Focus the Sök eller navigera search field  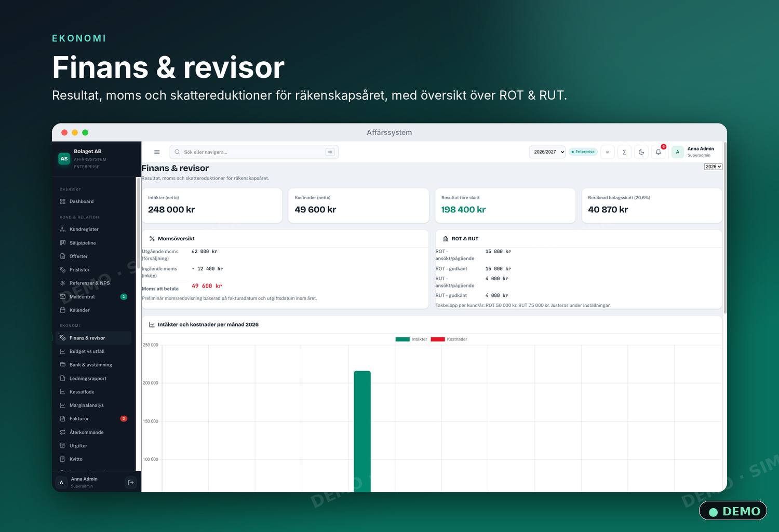click(x=254, y=152)
